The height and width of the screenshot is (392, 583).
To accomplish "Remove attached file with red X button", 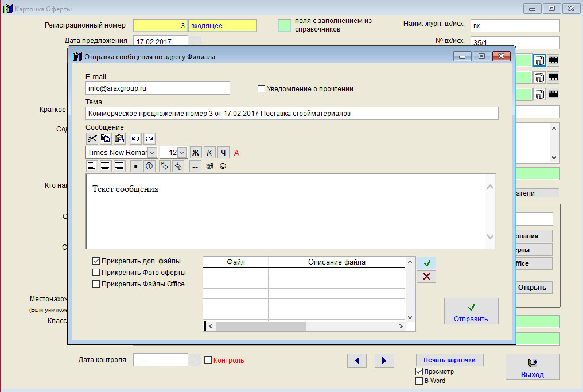I will point(426,277).
